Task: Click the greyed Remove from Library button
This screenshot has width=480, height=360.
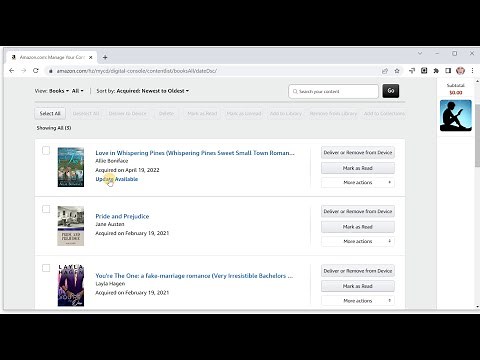Action: tap(333, 113)
